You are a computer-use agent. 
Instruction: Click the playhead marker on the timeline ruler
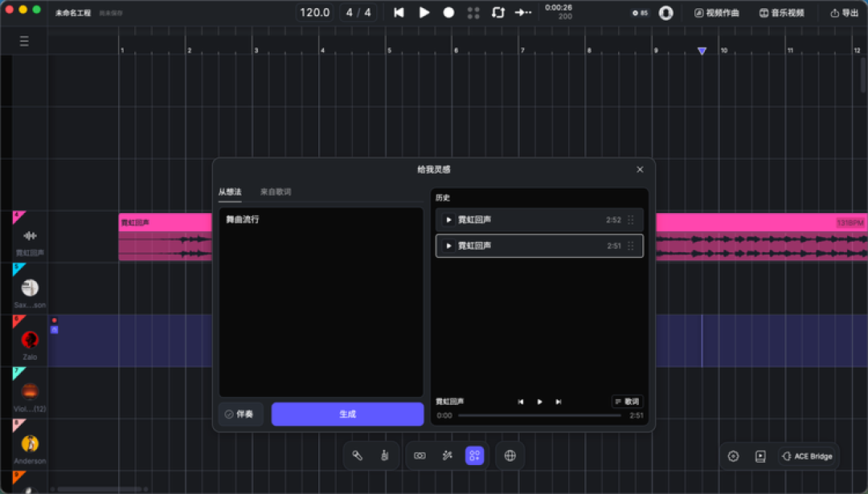pyautogui.click(x=702, y=51)
